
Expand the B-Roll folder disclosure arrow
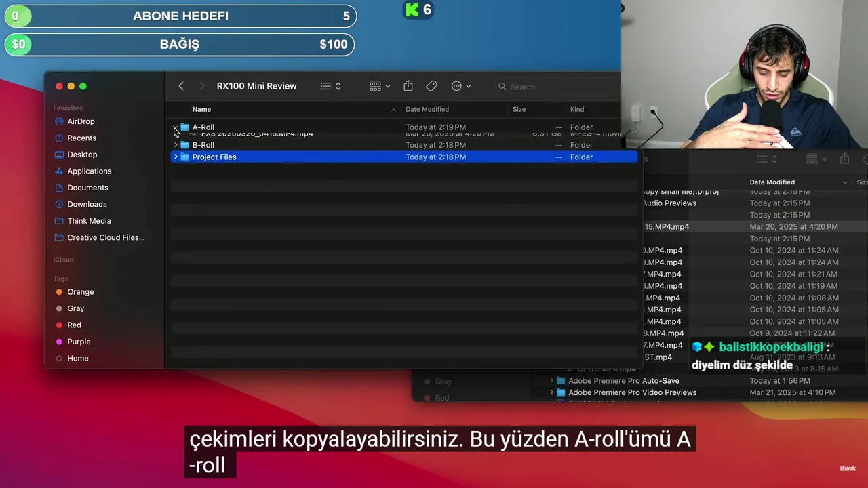click(176, 145)
